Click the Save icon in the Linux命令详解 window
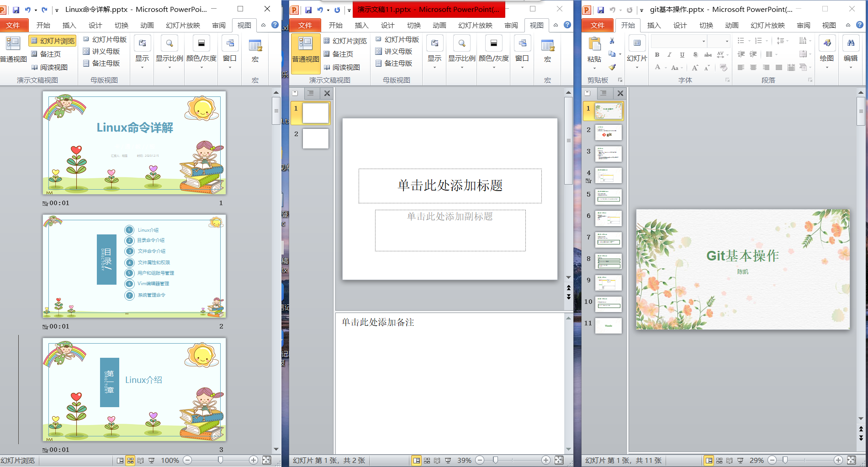The height and width of the screenshot is (467, 868). (16, 10)
